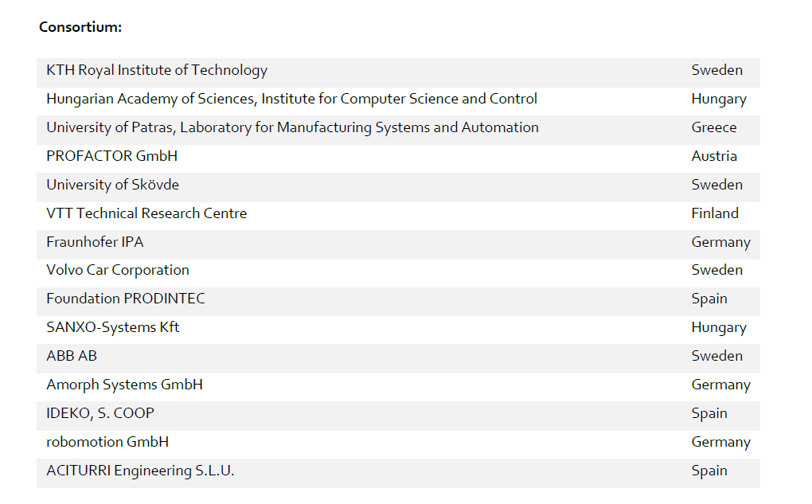Screen dimensions: 812x504
Task: Click VTT Technical Research Centre
Action: [146, 213]
